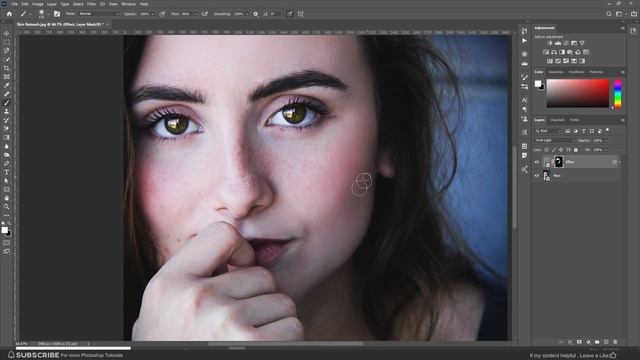Select the Gradient tool
This screenshot has width=640, height=360.
tap(7, 137)
